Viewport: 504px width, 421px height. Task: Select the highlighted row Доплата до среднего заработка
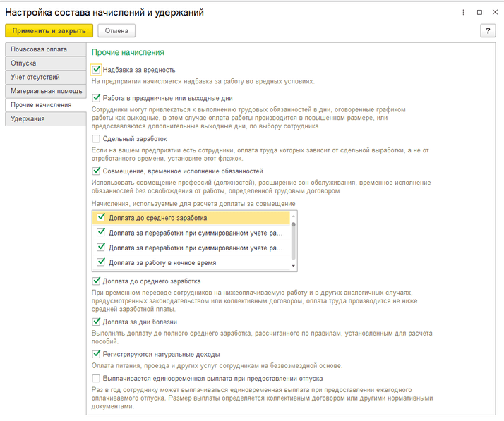[191, 218]
